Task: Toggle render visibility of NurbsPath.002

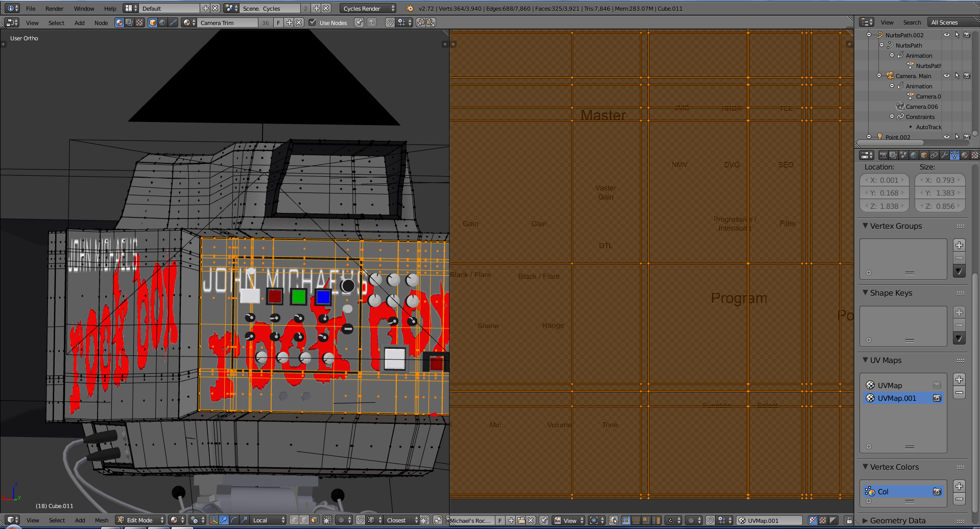Action: click(x=967, y=35)
